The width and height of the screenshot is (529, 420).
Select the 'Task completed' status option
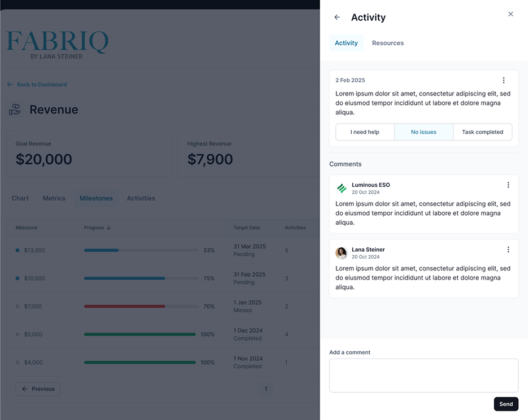[x=483, y=132]
